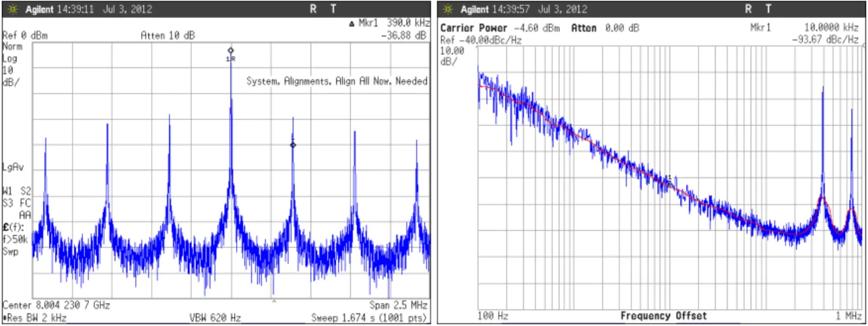
Task: Click the Frequency Offset axis label
Action: 663,316
